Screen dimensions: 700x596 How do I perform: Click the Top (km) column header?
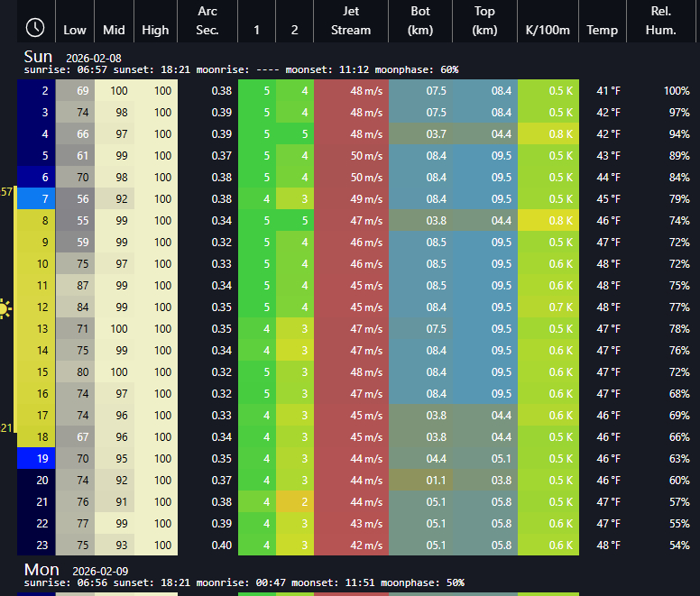tap(484, 21)
